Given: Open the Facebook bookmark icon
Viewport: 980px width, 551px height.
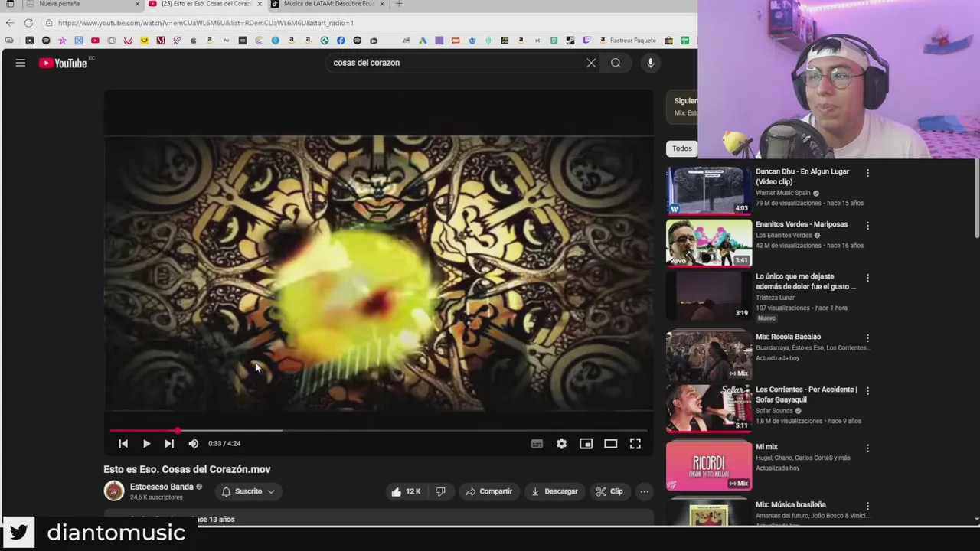Looking at the screenshot, I should [341, 41].
